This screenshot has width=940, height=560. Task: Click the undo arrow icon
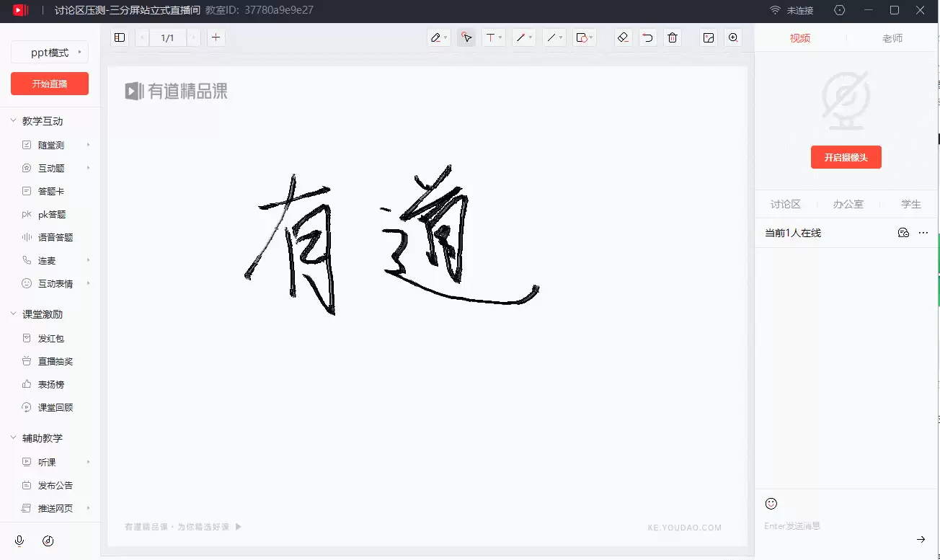pos(648,38)
